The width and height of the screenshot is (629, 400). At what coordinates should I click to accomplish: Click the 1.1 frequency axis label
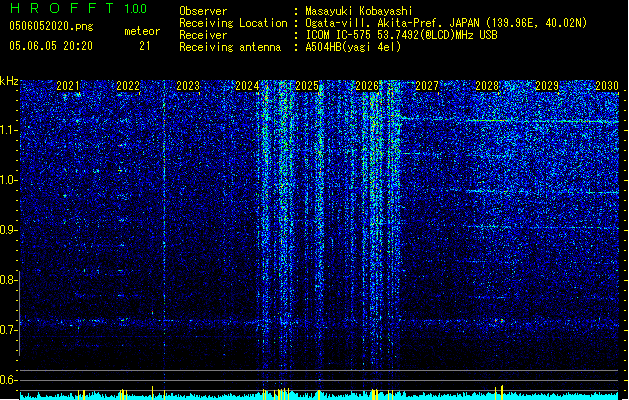coord(8,130)
